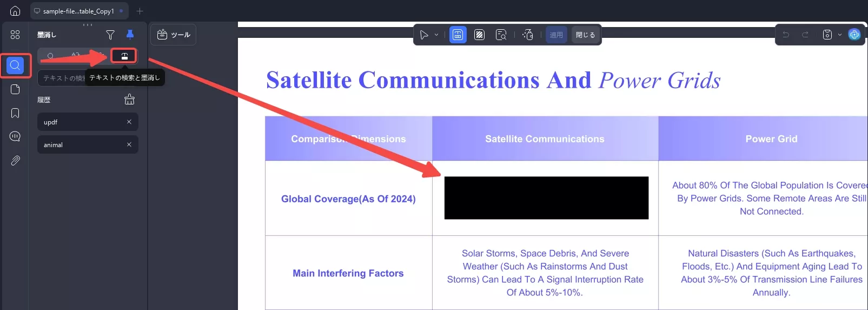Apply redactions with 適用 button
868x310 pixels.
tap(556, 35)
